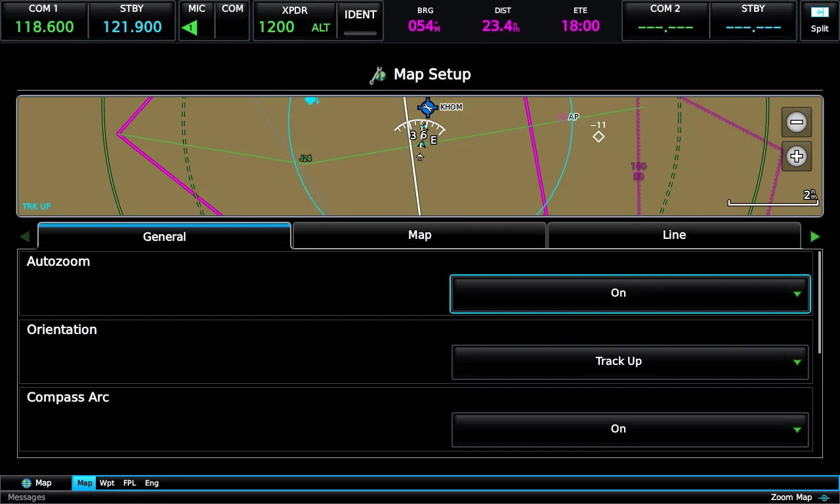Select the Wpt page group

(x=107, y=483)
